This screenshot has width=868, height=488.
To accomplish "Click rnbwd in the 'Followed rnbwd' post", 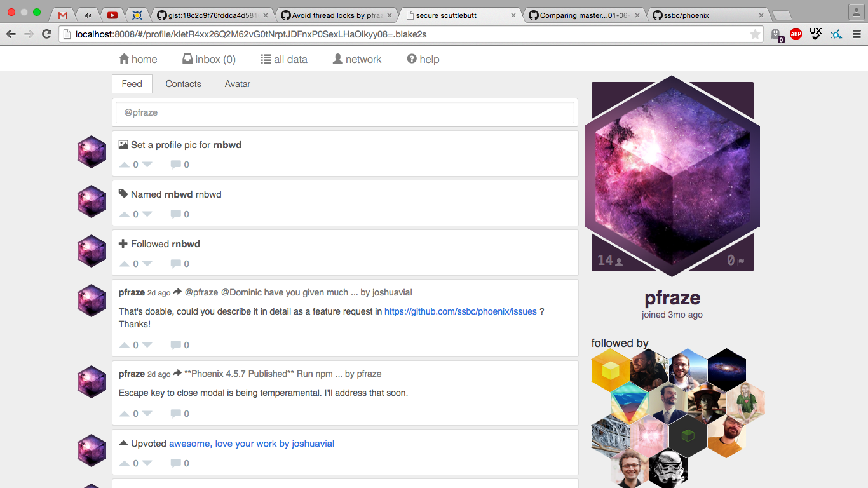I will (186, 244).
